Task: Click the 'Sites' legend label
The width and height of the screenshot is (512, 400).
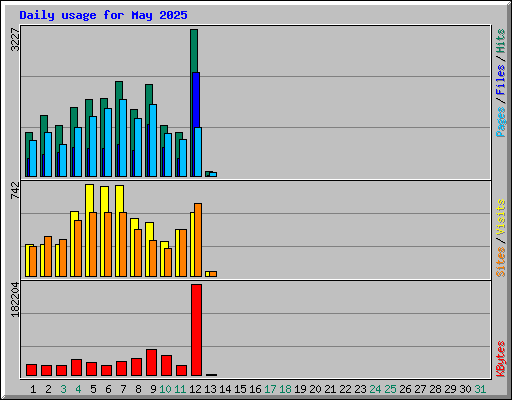Action: pos(501,262)
